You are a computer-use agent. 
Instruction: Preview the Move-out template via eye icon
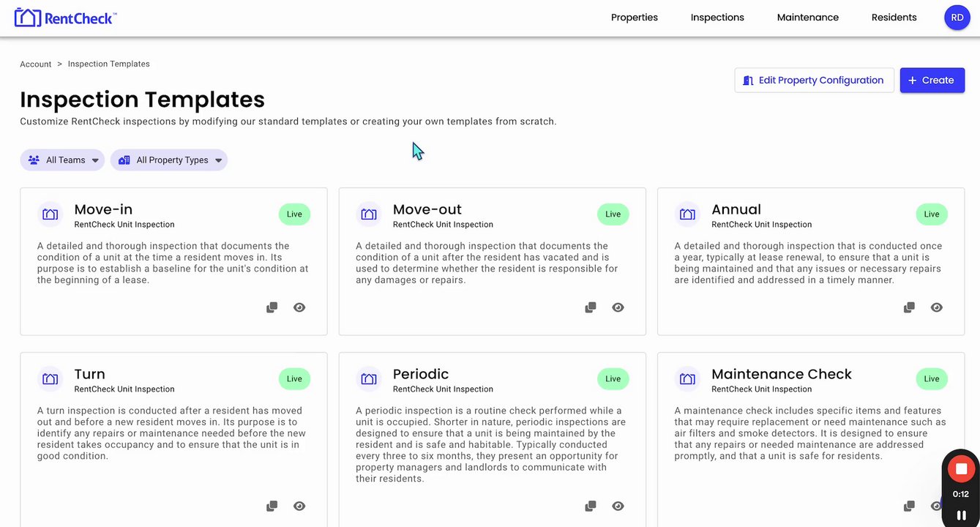point(618,307)
